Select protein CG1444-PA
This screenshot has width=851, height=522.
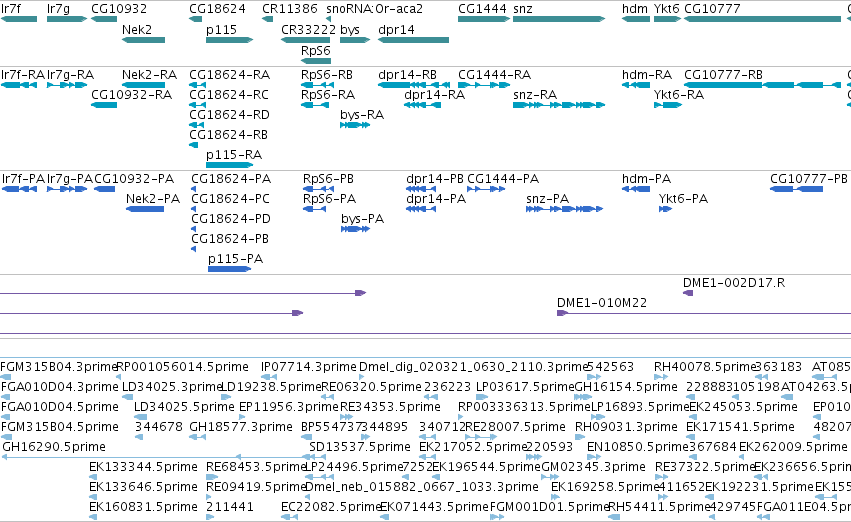[x=503, y=179]
